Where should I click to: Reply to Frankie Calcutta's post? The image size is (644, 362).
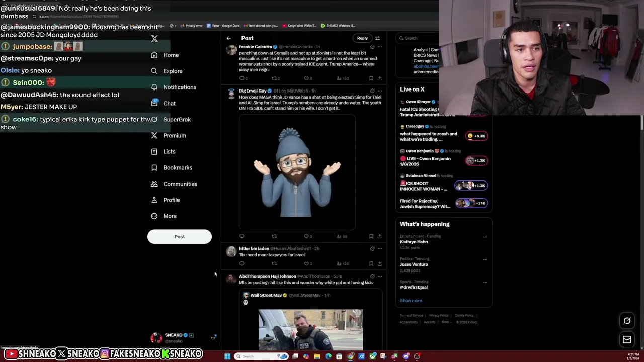pyautogui.click(x=242, y=78)
